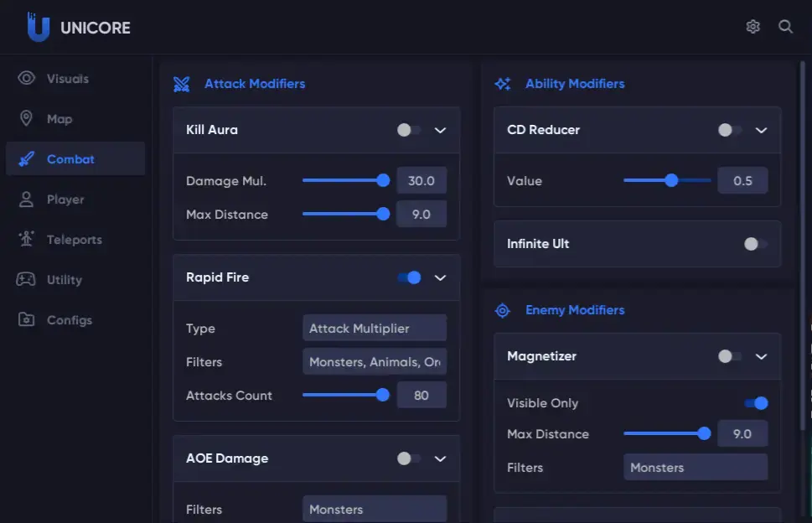Collapse the CD Reducer section chevron
812x523 pixels.
(761, 130)
